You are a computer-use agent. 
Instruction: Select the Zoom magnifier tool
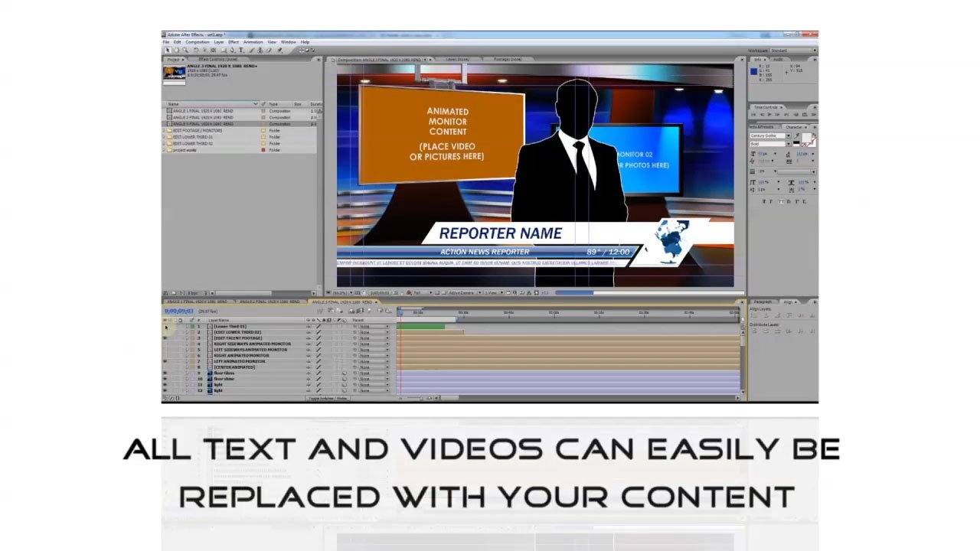185,50
